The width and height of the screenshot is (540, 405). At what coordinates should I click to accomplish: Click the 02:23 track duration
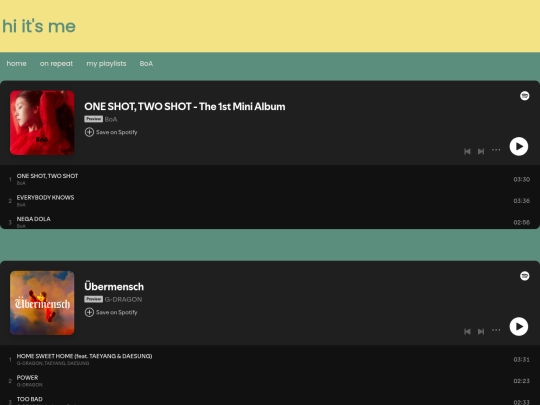[x=521, y=381]
